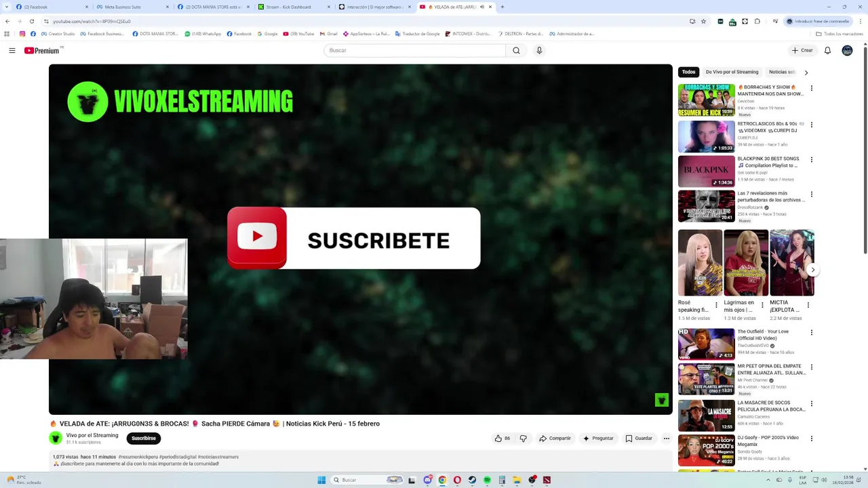Switch to Stream - Kick Dashboard tab
Image resolution: width=868 pixels, height=488 pixels.
(294, 7)
